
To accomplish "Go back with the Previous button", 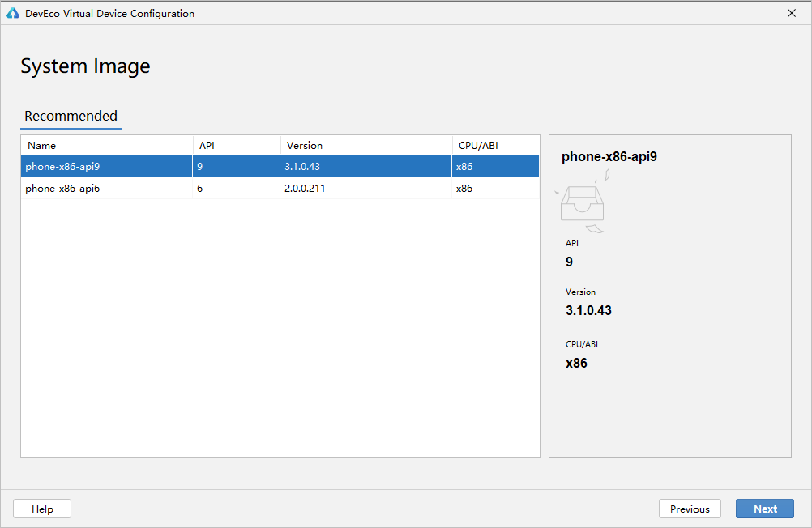I will [690, 509].
